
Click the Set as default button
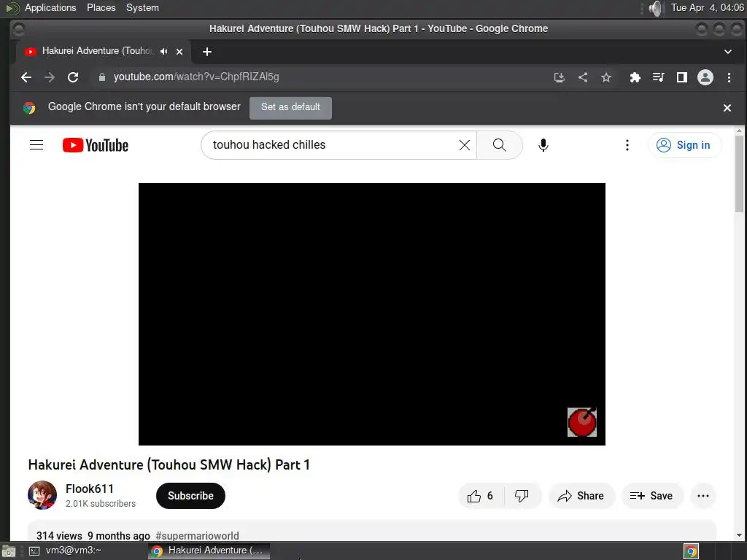pyautogui.click(x=290, y=107)
